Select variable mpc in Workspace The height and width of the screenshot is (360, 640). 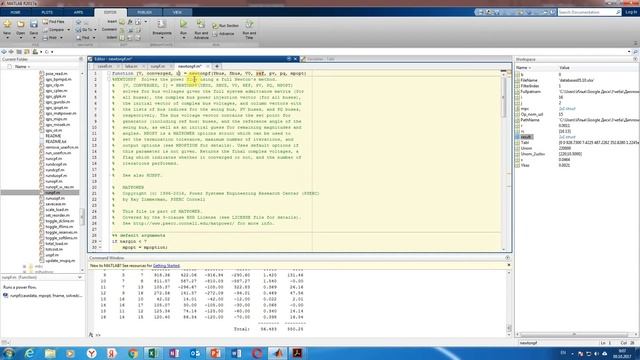[524, 109]
